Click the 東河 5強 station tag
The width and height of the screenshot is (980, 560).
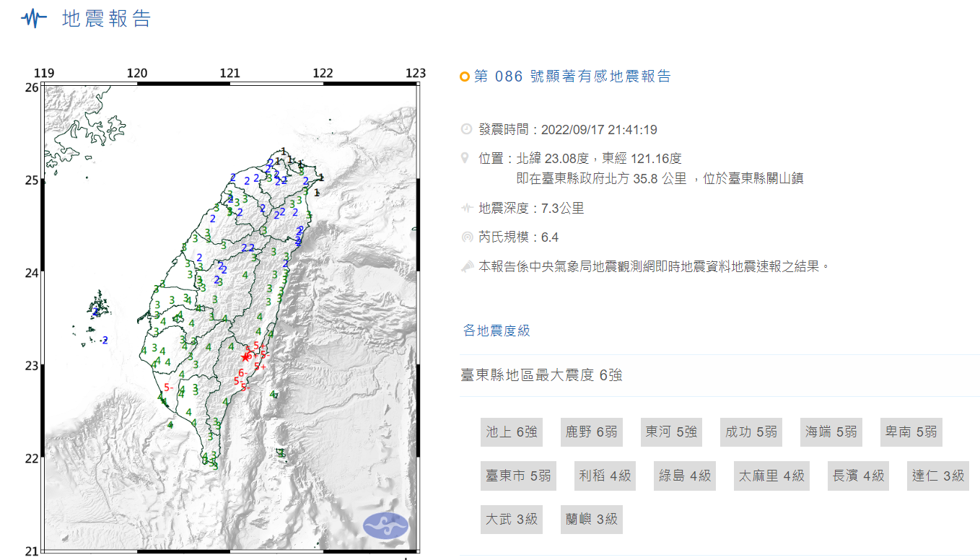(671, 432)
